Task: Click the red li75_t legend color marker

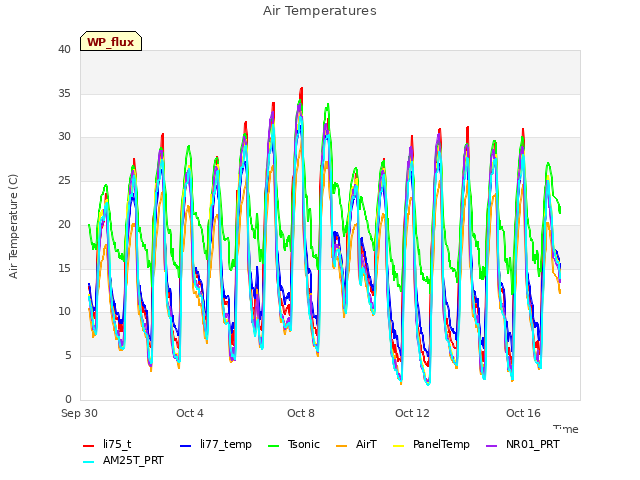Action: click(89, 446)
